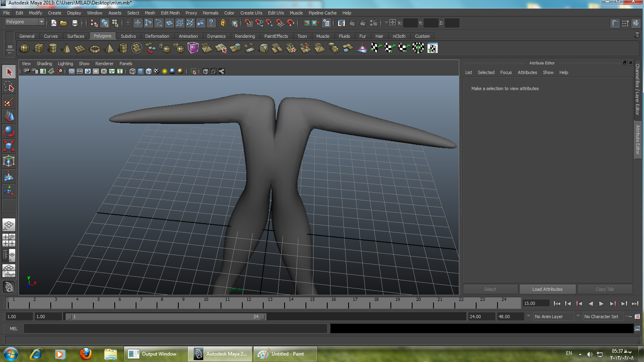Open Firefox from the taskbar
Image resolution: width=644 pixels, height=362 pixels.
tap(85, 354)
